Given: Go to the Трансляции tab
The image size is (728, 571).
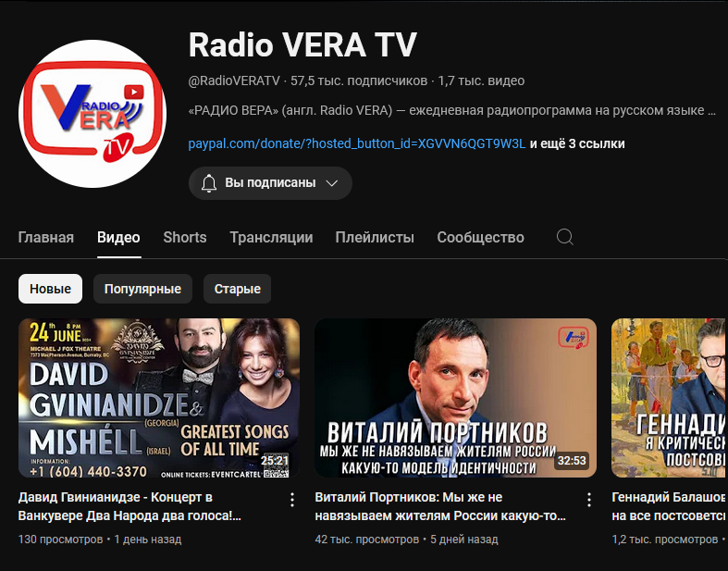Looking at the screenshot, I should (x=271, y=238).
